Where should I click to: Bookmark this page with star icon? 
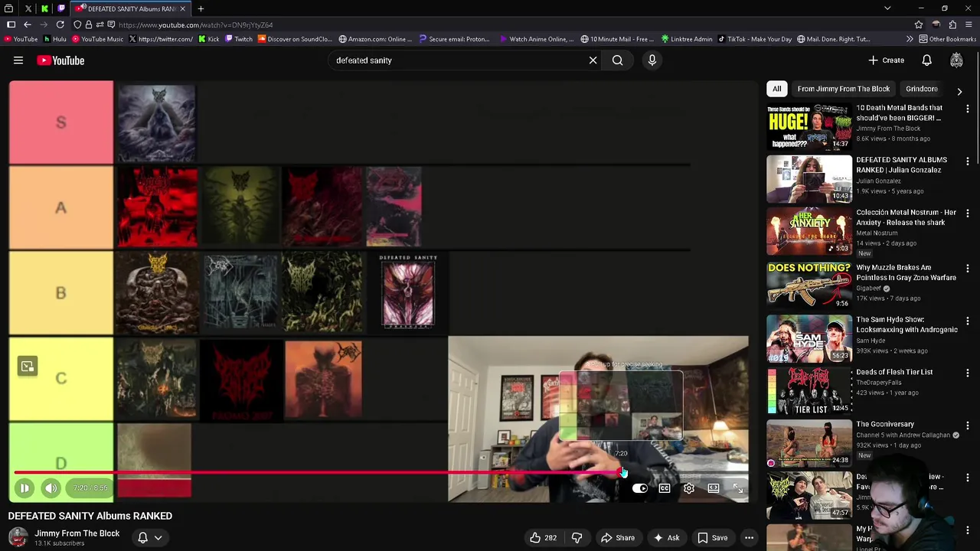tap(919, 24)
